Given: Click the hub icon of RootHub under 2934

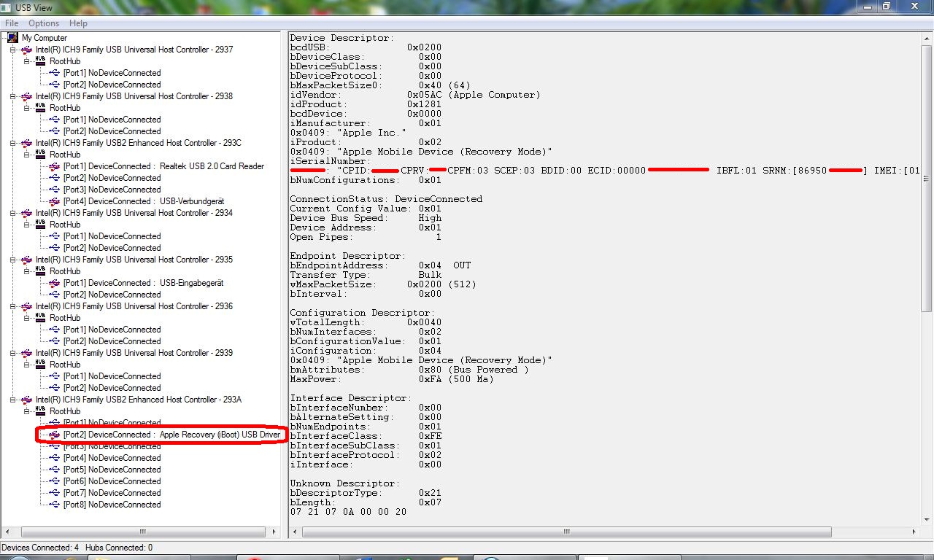Looking at the screenshot, I should (41, 225).
